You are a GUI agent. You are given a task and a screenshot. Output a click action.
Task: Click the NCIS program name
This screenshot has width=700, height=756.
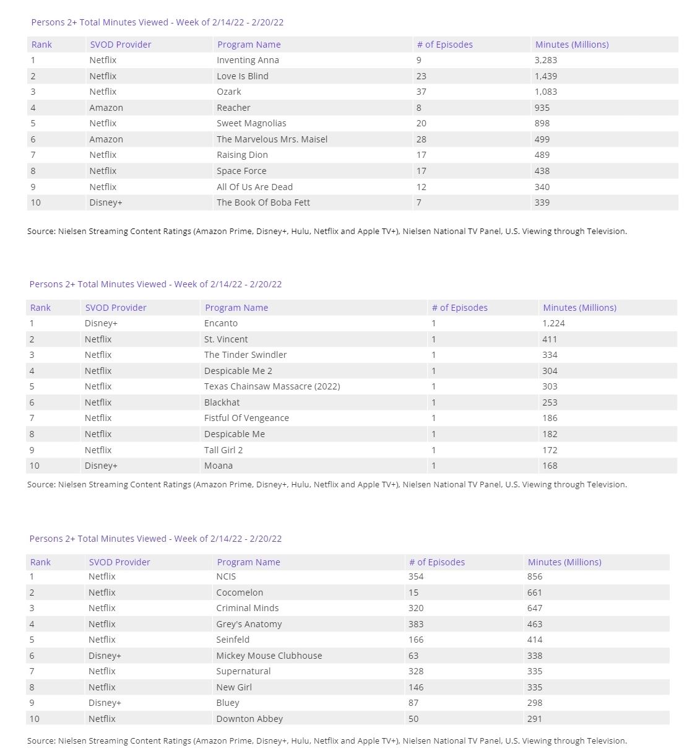click(x=226, y=576)
